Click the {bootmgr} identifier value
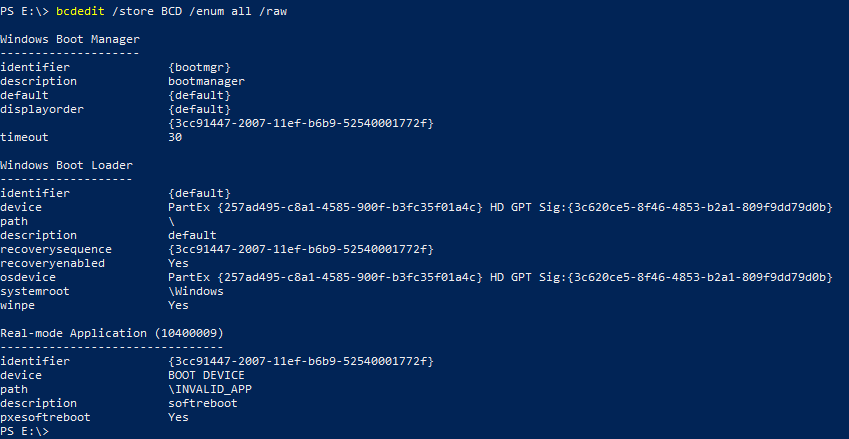The width and height of the screenshot is (849, 439). click(x=203, y=67)
